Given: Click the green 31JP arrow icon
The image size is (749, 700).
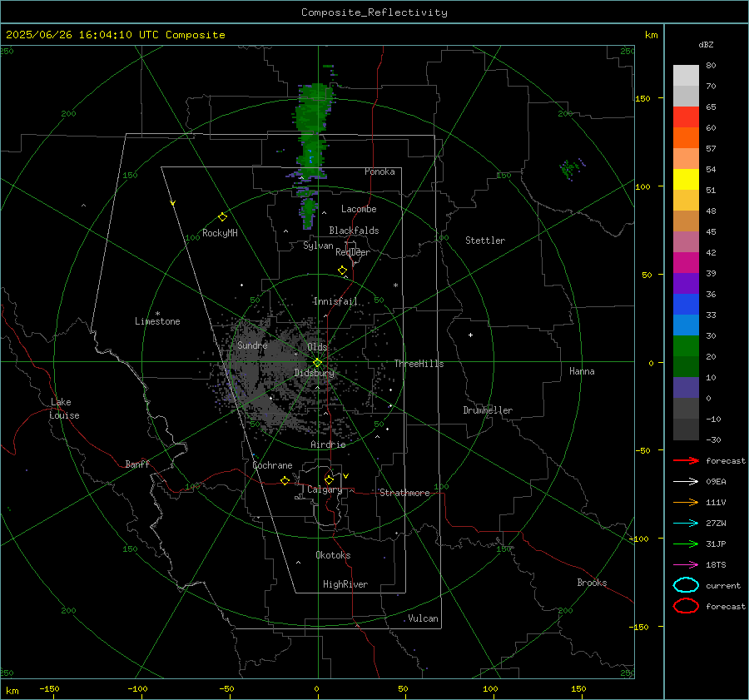Looking at the screenshot, I should [686, 544].
